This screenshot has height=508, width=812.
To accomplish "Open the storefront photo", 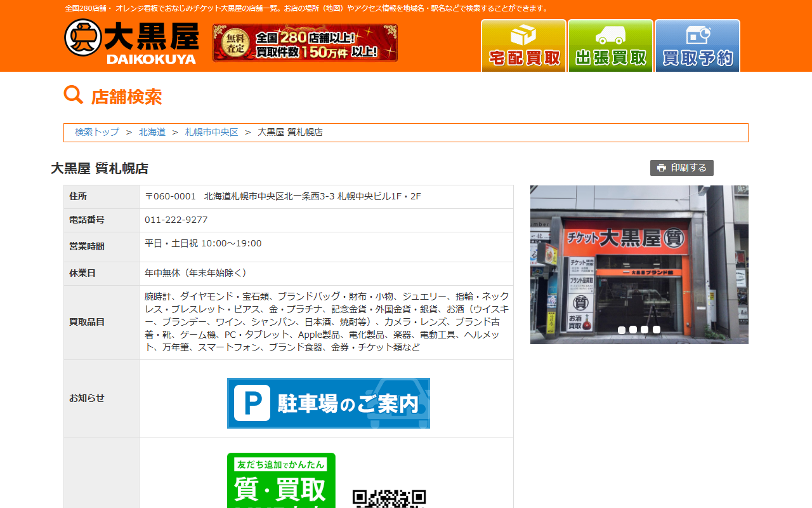I will tap(639, 265).
